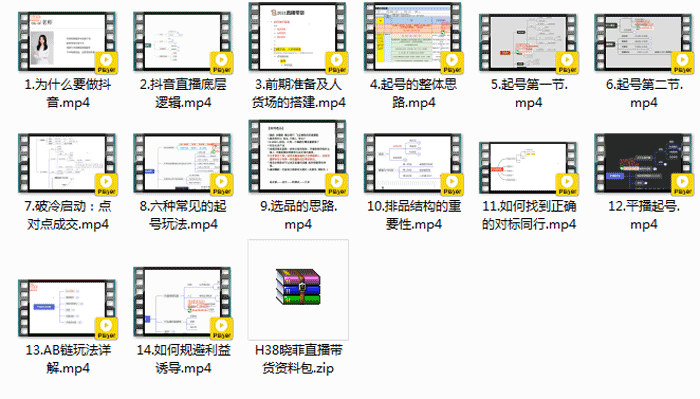Image resolution: width=700 pixels, height=399 pixels.
Task: Click the file name label 12.平播起号.mp4
Action: point(643,215)
